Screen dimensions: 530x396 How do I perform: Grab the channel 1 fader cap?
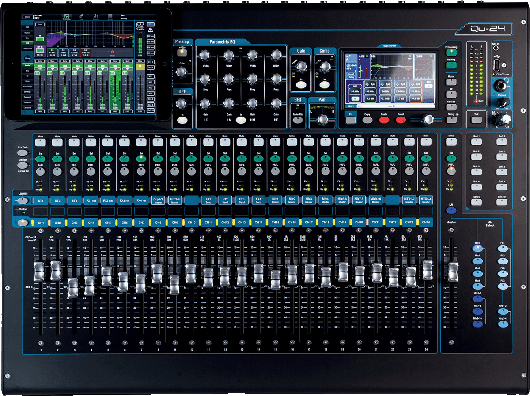click(x=39, y=272)
